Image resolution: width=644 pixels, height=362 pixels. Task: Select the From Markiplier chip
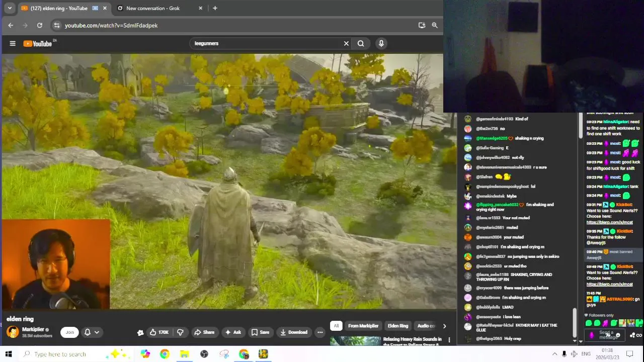coord(363,326)
